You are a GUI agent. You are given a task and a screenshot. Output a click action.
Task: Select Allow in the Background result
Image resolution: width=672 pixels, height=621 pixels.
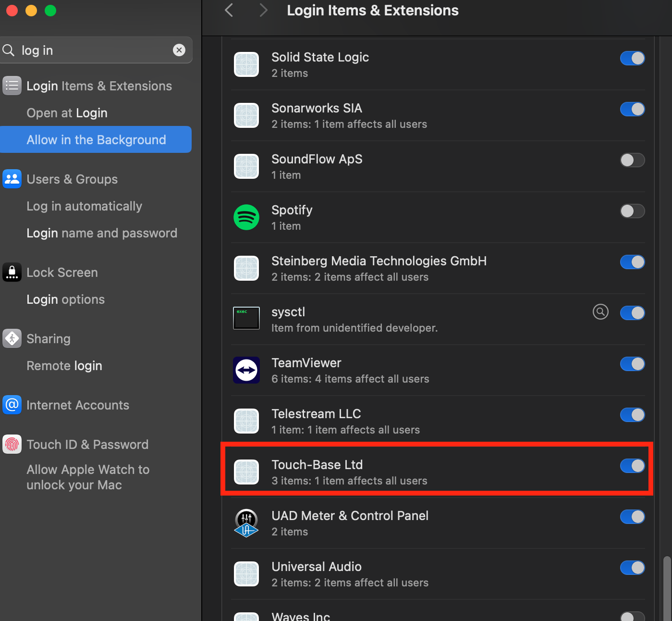96,139
